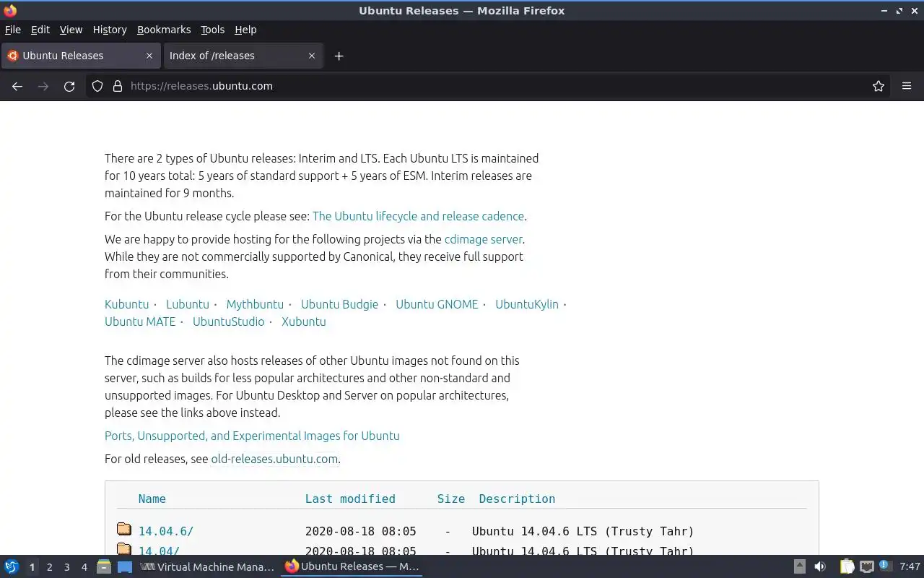The height and width of the screenshot is (578, 924).
Task: Open the 14.04.6/ directory link
Action: coord(166,531)
